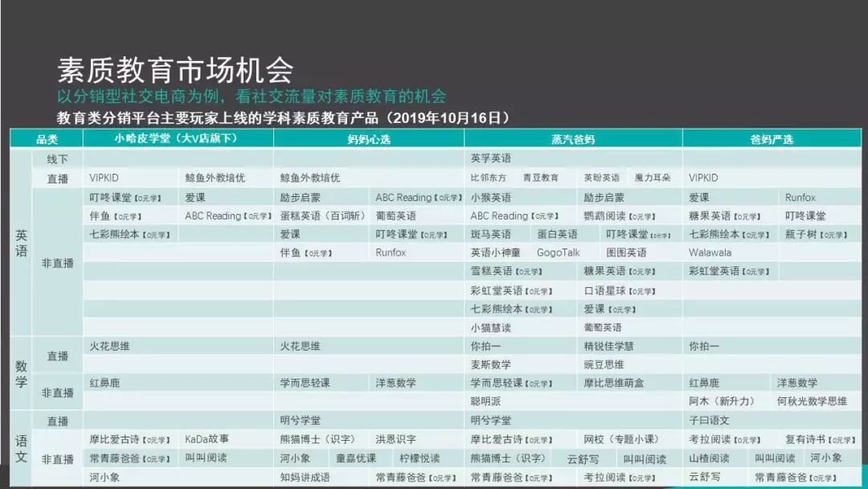The image size is (868, 489).
Task: Select the 阿木（新升力） cell
Action: (722, 401)
